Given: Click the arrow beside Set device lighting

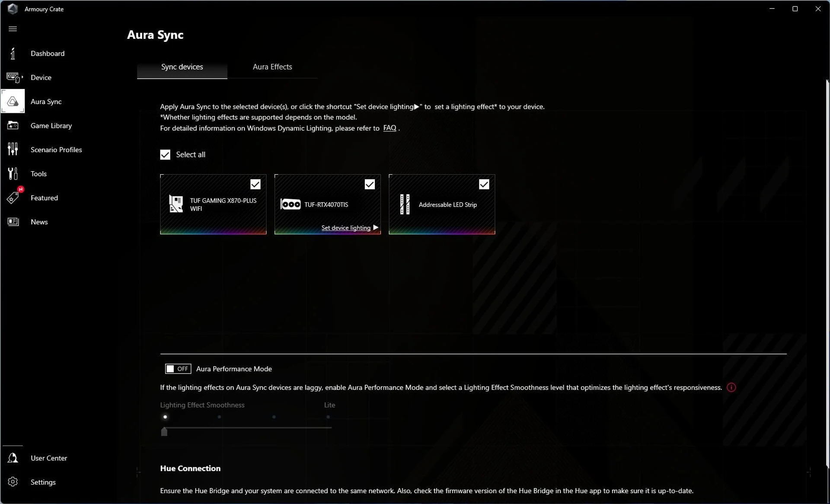Looking at the screenshot, I should click(x=376, y=228).
